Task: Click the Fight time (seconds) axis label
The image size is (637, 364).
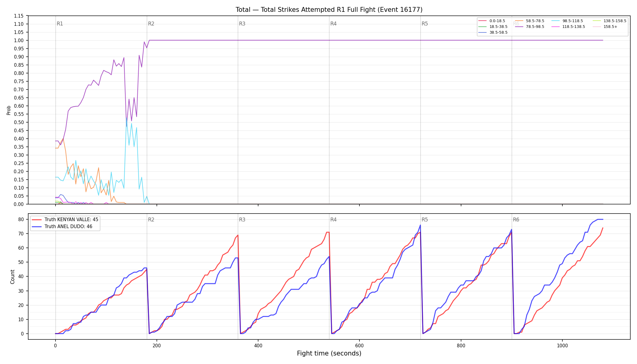Action: (329, 353)
